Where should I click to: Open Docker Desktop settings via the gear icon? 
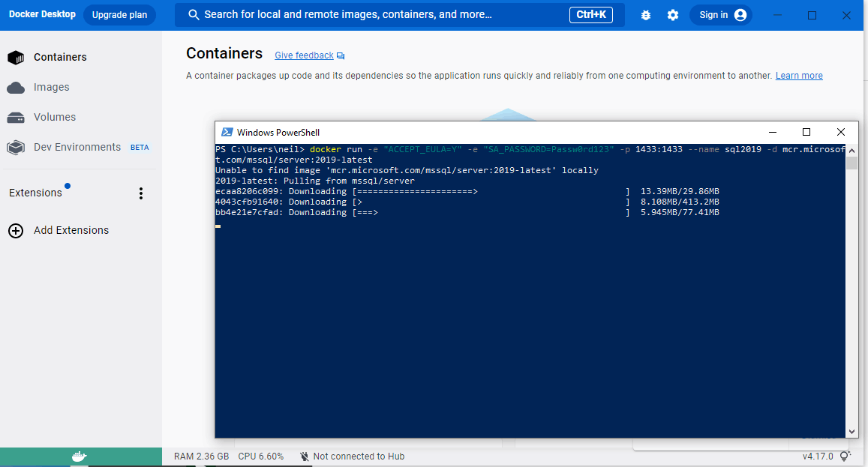click(x=672, y=14)
